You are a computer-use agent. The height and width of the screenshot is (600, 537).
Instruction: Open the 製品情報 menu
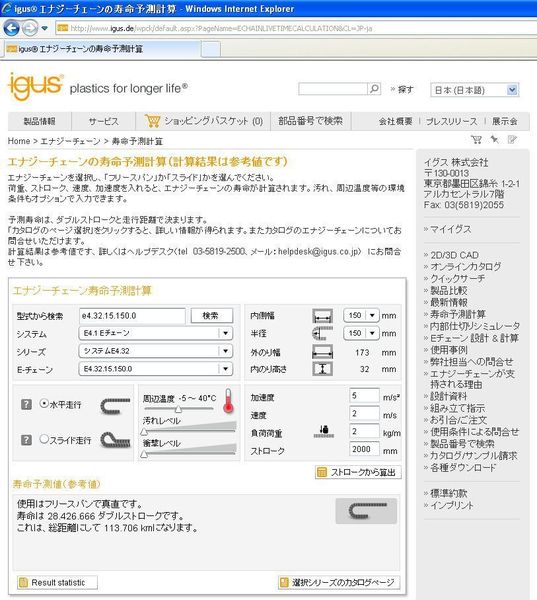click(x=39, y=121)
